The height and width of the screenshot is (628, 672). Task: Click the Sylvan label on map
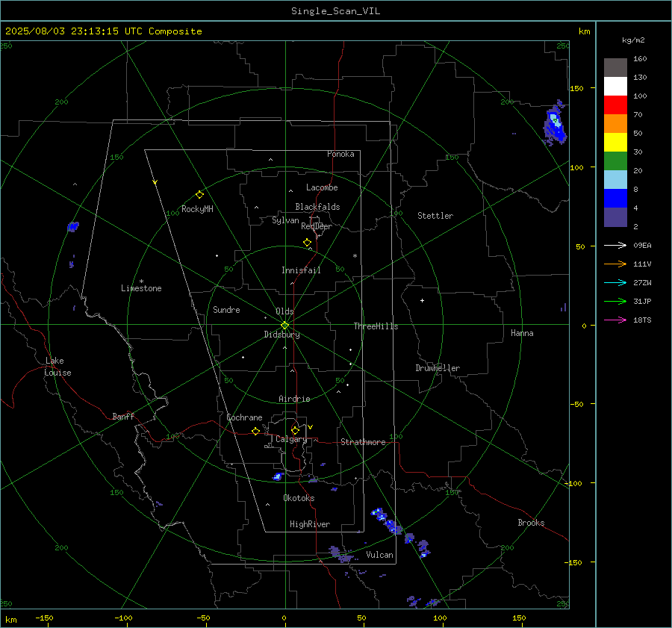tap(285, 220)
